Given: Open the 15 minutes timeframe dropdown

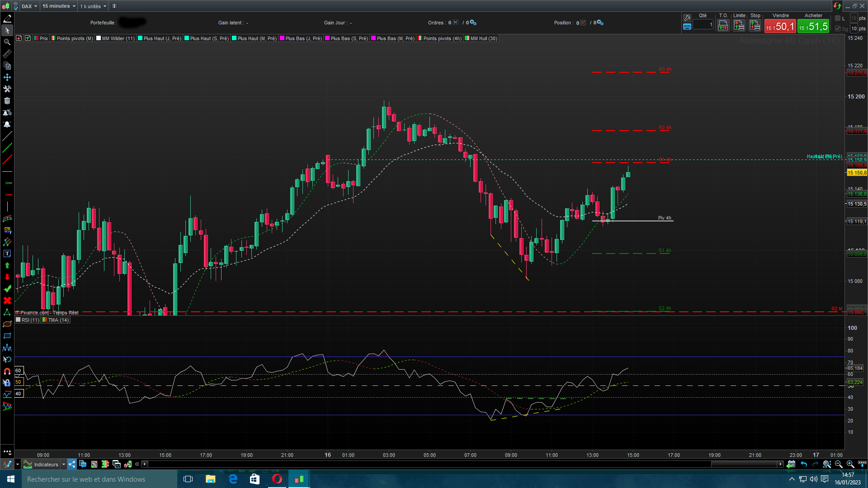Looking at the screenshot, I should tap(59, 6).
